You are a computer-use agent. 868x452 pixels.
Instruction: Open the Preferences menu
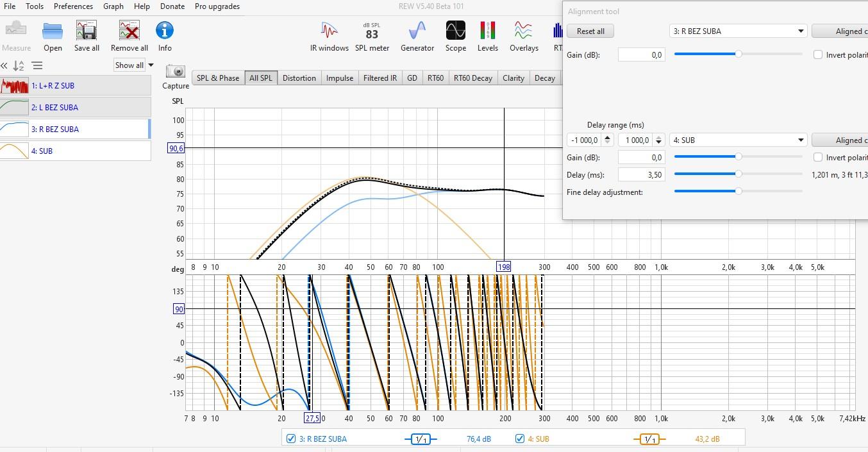[x=73, y=6]
